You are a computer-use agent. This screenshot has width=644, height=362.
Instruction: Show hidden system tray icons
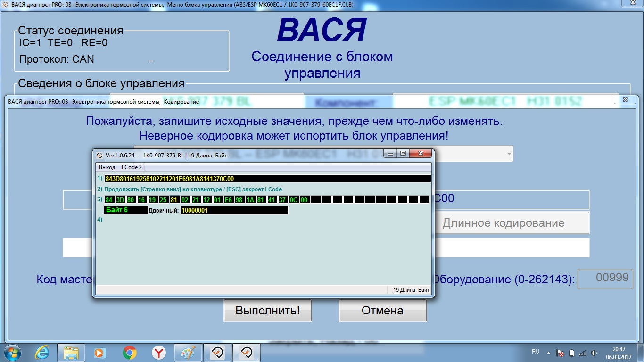549,353
